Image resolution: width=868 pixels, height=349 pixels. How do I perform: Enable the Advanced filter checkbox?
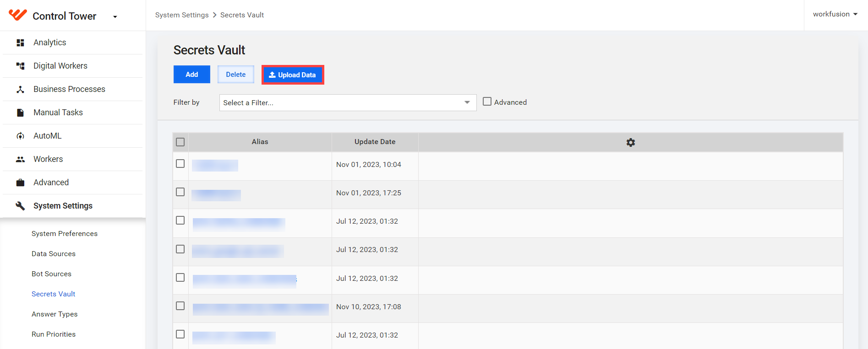tap(487, 102)
